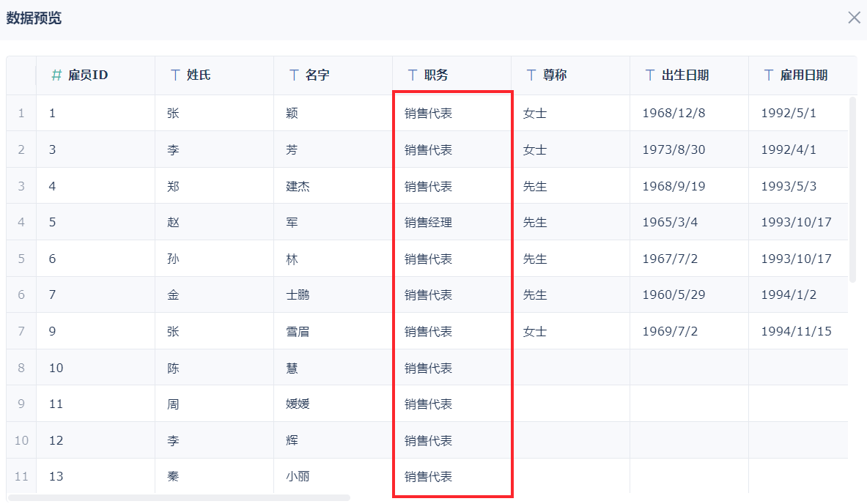Select the 雇员ID column header
Viewport: 867px width, 504px height.
[x=88, y=75]
